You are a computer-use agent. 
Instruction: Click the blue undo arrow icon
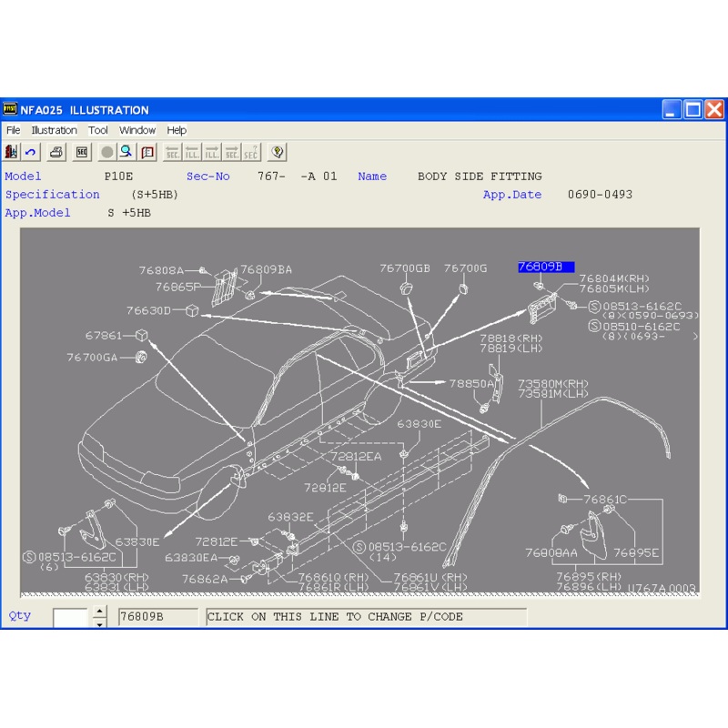tap(31, 152)
